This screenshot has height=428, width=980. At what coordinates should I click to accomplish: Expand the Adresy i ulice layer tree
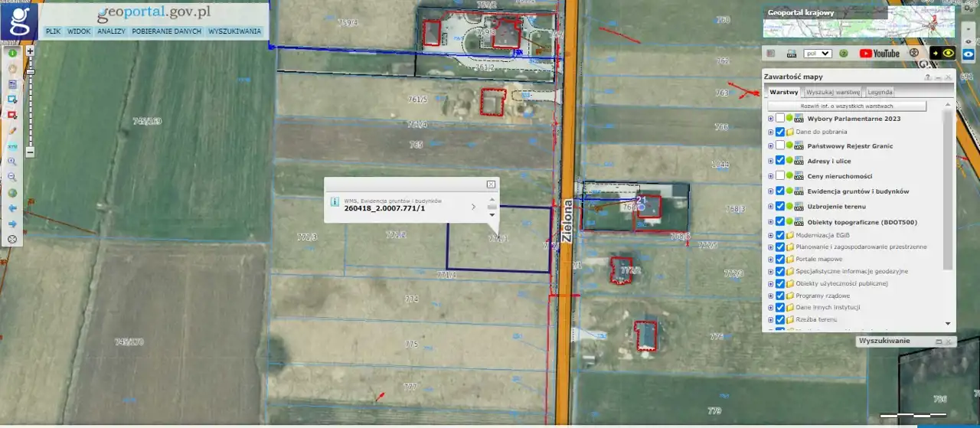click(x=770, y=161)
